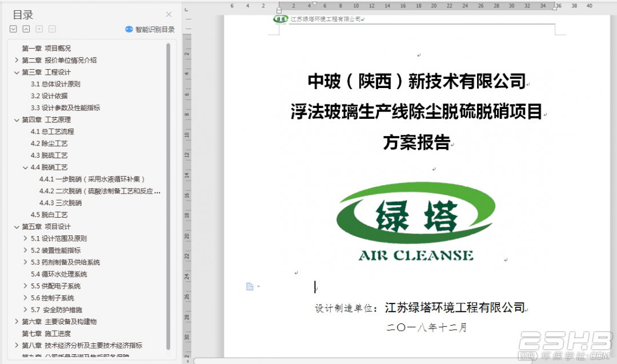The image size is (617, 364).
Task: Click the paragraph layout icon beside the cursor
Action: click(x=250, y=286)
